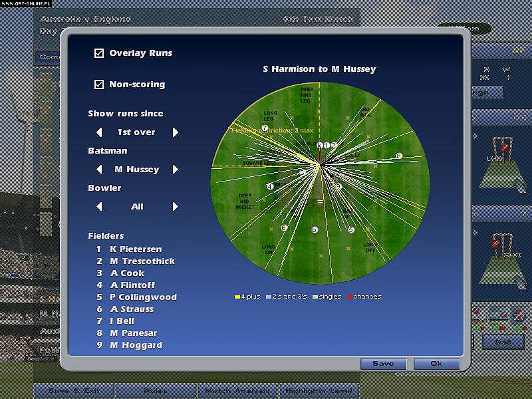Open the Highlights Level option
The image size is (532, 399).
coord(319,391)
